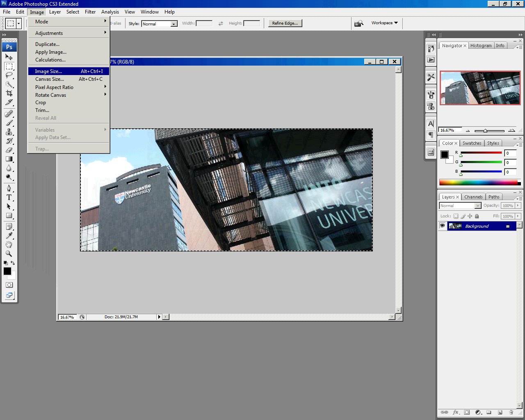
Task: Swap foreground and background colors
Action: (13, 263)
